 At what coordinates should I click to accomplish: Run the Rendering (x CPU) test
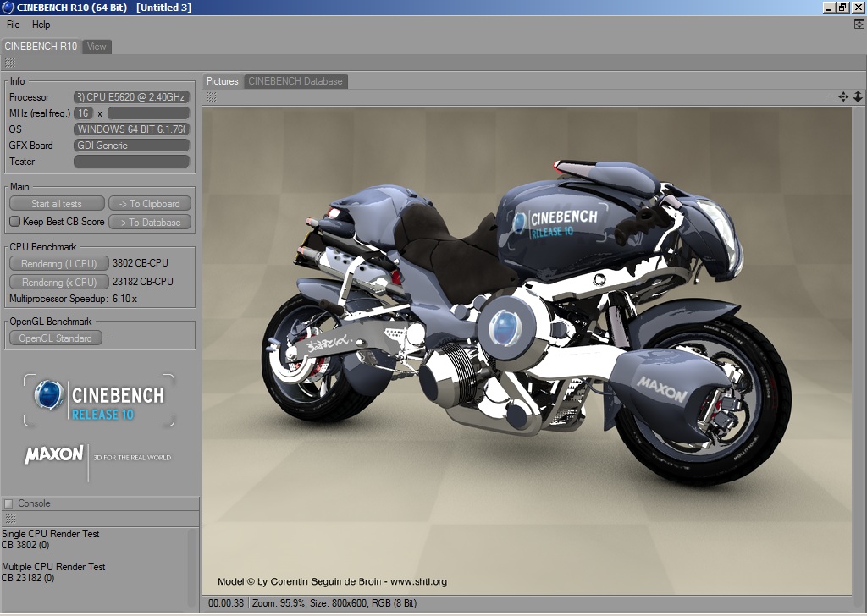click(x=58, y=283)
